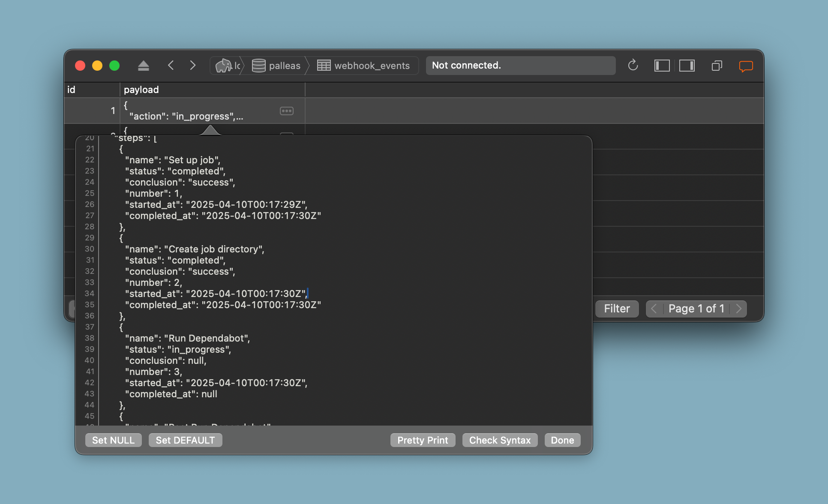Click line "name": "Create job directory"
The width and height of the screenshot is (828, 504).
195,249
